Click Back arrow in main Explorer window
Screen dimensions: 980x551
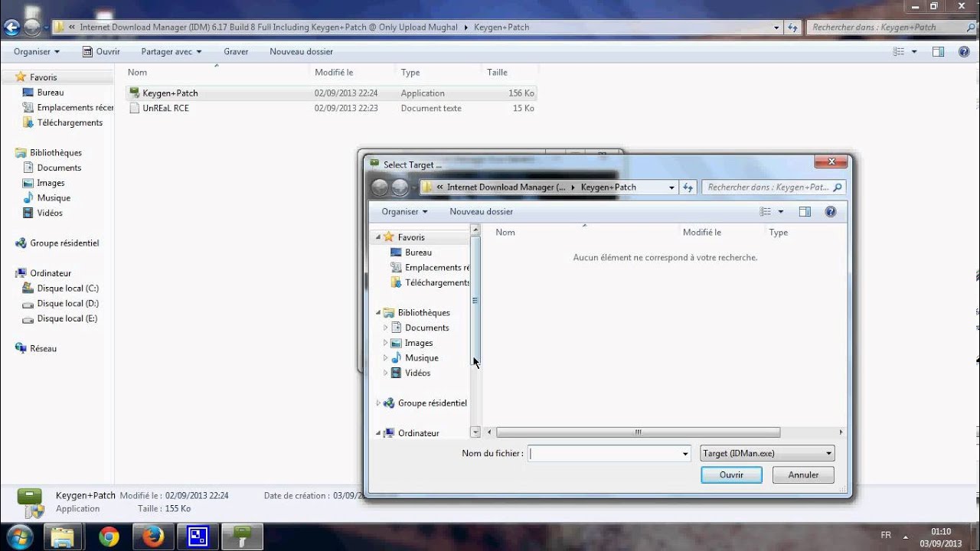click(11, 28)
